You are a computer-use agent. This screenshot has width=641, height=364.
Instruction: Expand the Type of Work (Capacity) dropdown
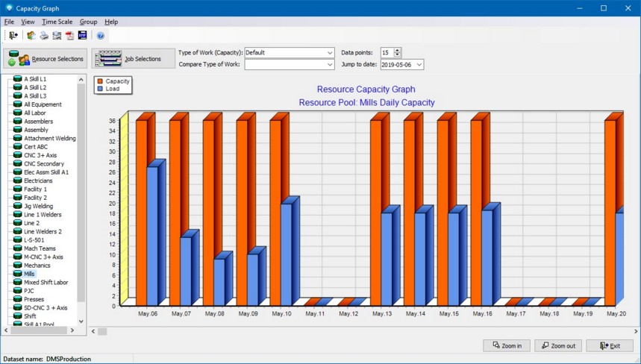(x=329, y=53)
